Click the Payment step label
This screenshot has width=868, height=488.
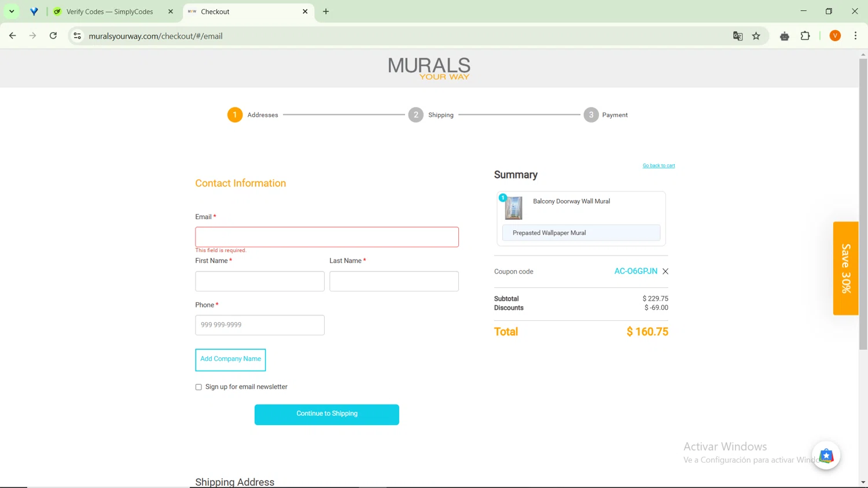pos(615,115)
